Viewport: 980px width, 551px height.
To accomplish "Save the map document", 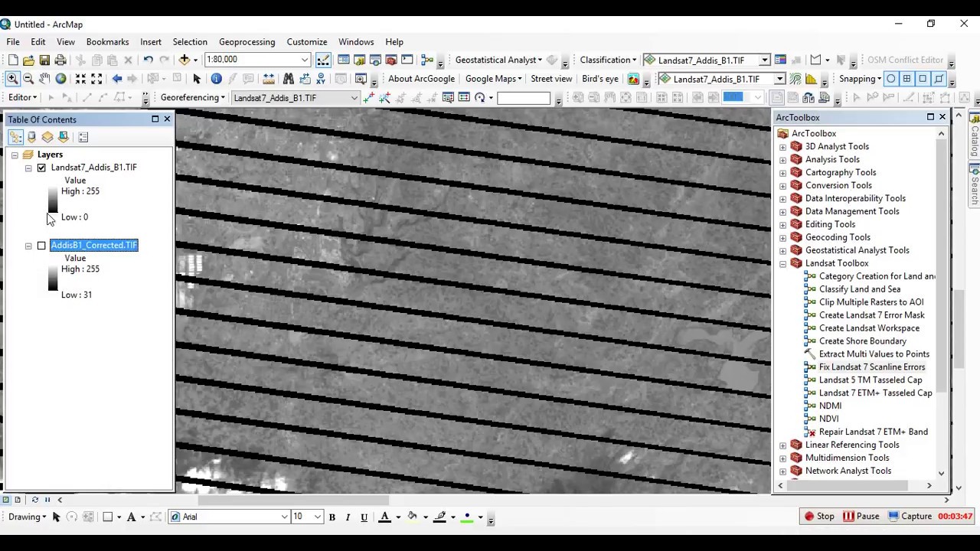I will click(x=44, y=60).
